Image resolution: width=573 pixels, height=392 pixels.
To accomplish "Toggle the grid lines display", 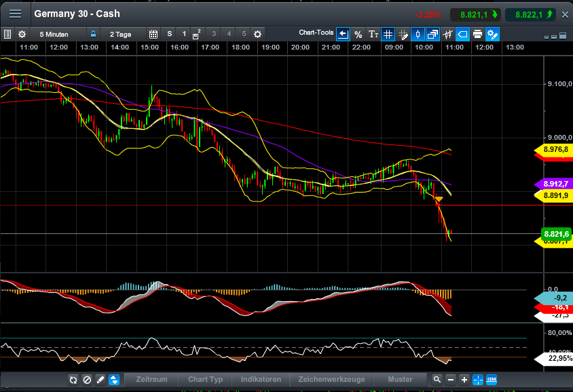I will pos(388,34).
